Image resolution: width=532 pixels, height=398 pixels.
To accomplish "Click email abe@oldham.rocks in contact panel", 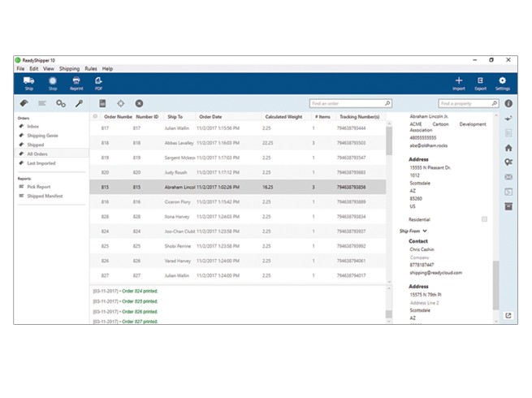I will [429, 145].
